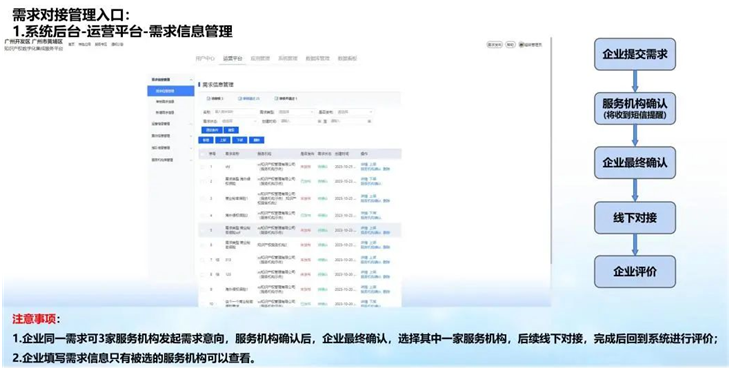Viewport: 731px width, 368px height.
Task: Click the calendar icon in end date field
Action: coord(370,121)
